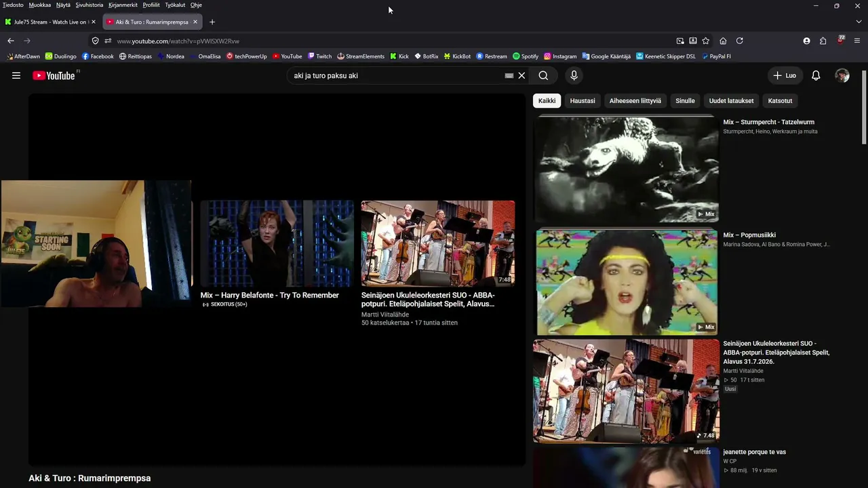Open StreamElements bookmark
Screen dimensions: 868x488
pyautogui.click(x=361, y=56)
